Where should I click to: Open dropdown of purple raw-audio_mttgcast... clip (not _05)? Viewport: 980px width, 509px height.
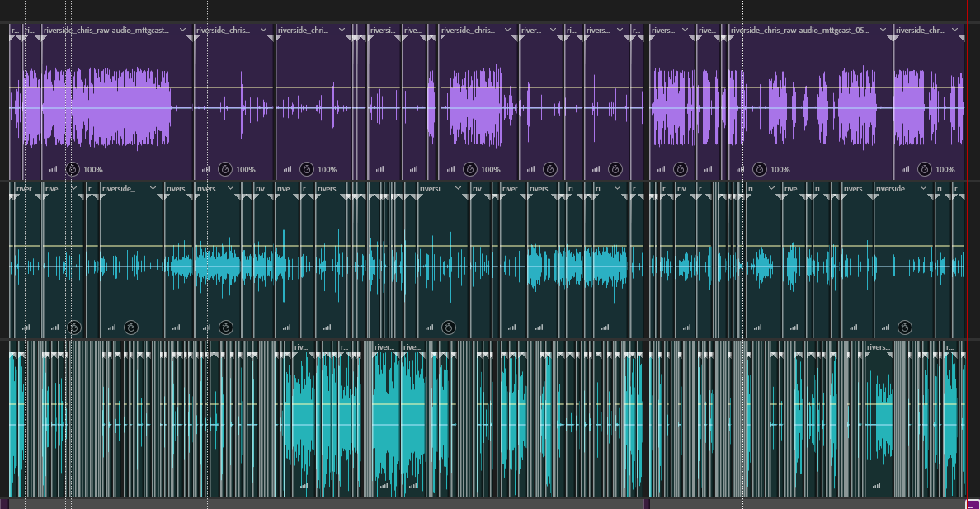click(182, 30)
